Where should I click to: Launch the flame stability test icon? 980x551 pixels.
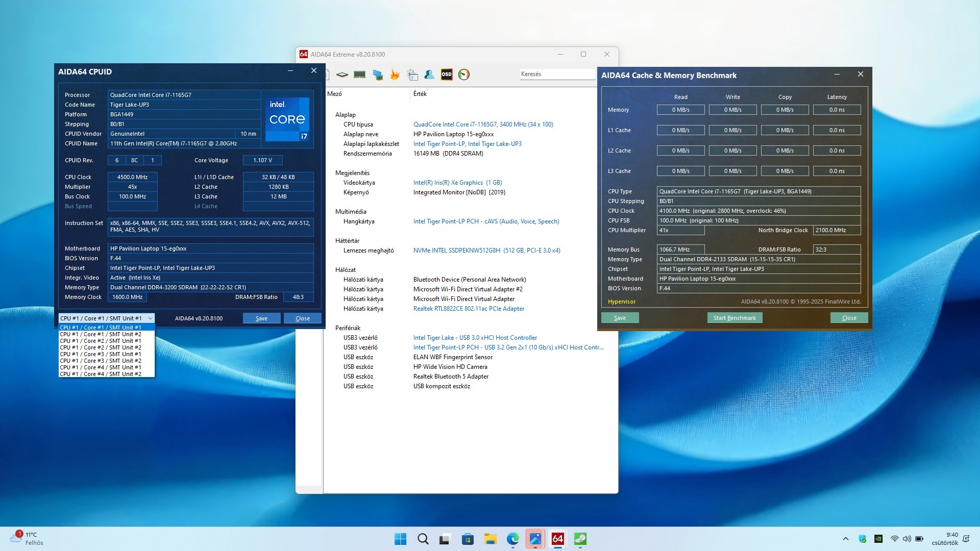(x=395, y=74)
